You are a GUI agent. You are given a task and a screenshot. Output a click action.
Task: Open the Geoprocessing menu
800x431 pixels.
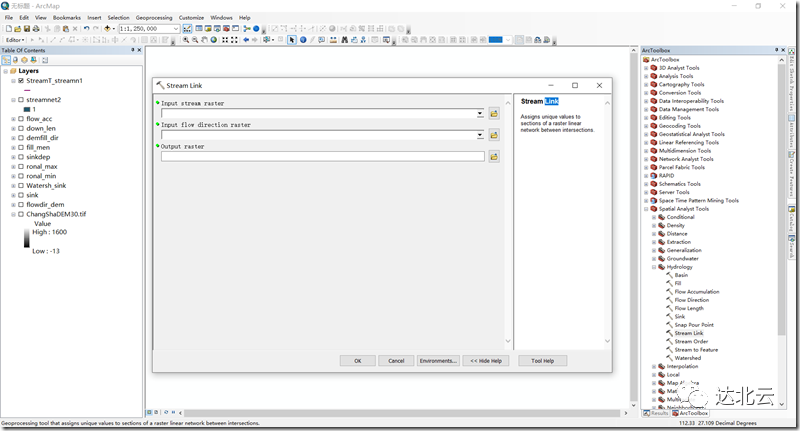click(x=154, y=17)
